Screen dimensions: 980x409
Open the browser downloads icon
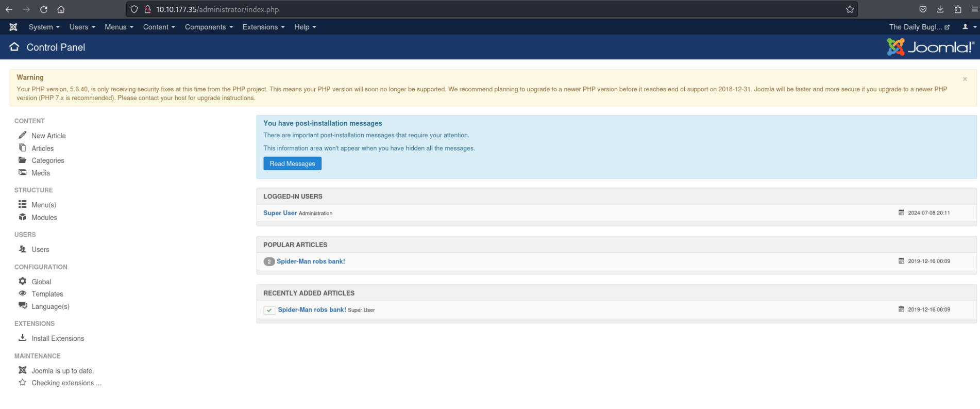point(940,9)
